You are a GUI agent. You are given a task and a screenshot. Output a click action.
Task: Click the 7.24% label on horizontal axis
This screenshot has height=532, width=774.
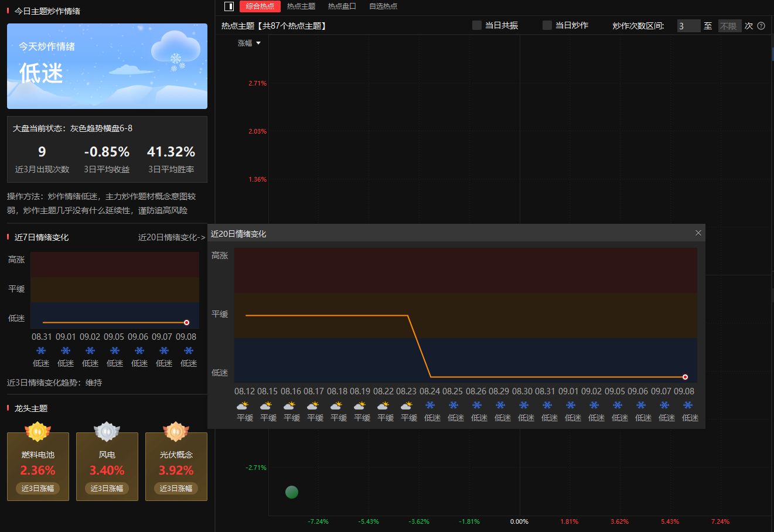point(721,521)
